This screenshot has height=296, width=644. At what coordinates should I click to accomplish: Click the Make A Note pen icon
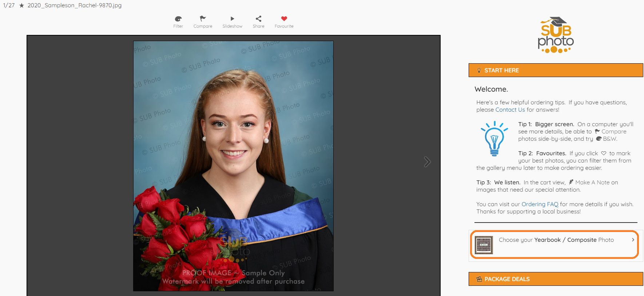pos(571,182)
